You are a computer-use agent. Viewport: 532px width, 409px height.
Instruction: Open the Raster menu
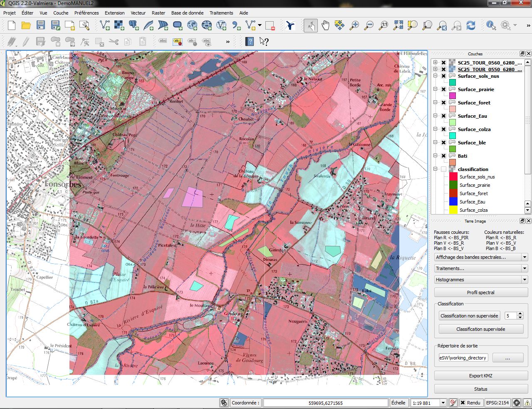tap(158, 13)
